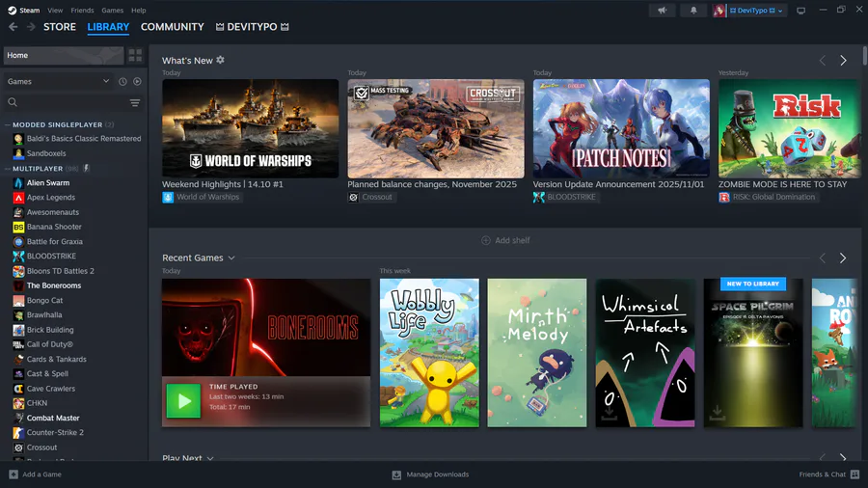This screenshot has height=488, width=868.
Task: Collapse the MODDED SINGLEPLAYER collection
Action: pyautogui.click(x=8, y=125)
